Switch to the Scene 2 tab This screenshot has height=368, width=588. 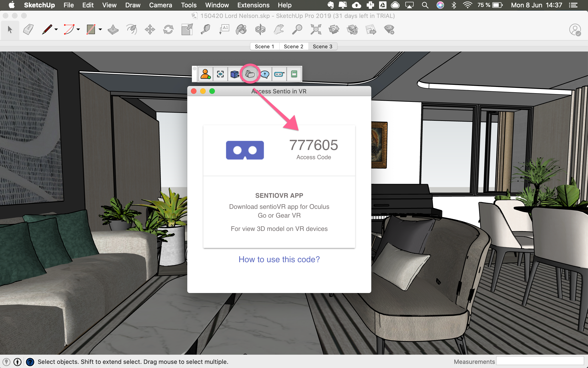click(x=293, y=46)
